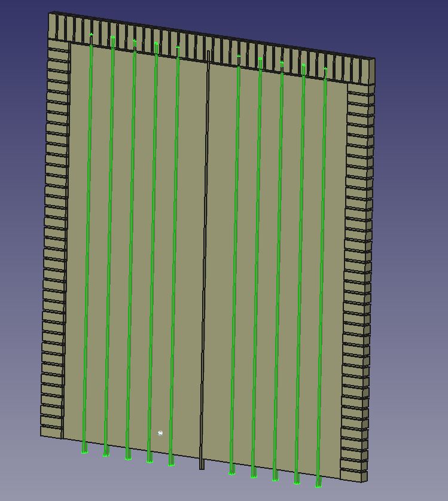448x501 pixels.
Task: Click the flat panel face between divider and right rods
Action: (220, 269)
